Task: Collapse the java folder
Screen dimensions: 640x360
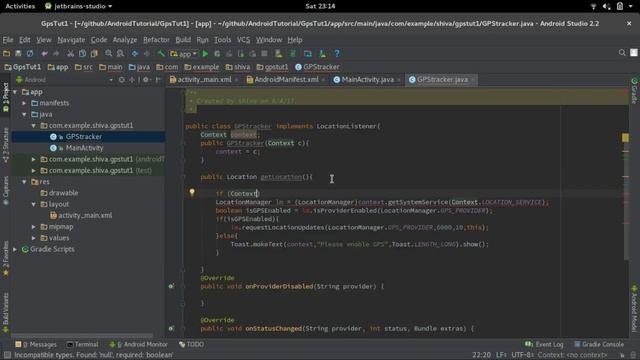Action: tap(24, 115)
